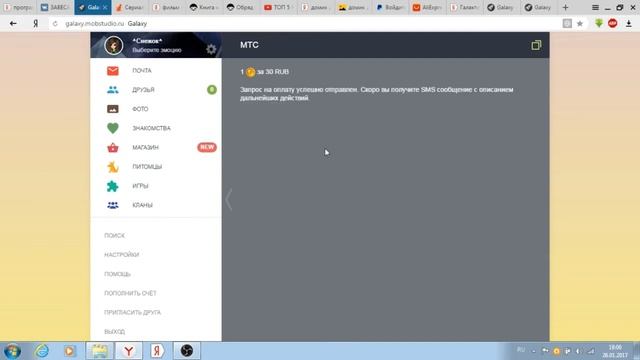Switch to the last Galaxy tab
The height and width of the screenshot is (360, 640).
(538, 7)
